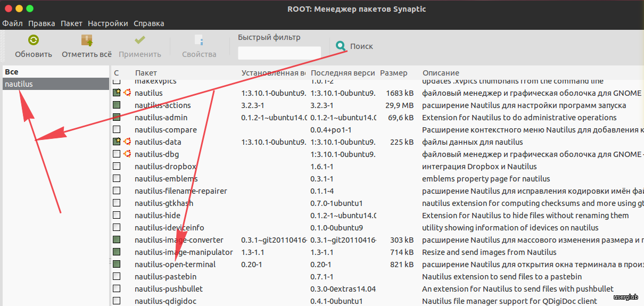
Task: Toggle checkbox for nautilus-actions
Action: tap(117, 105)
